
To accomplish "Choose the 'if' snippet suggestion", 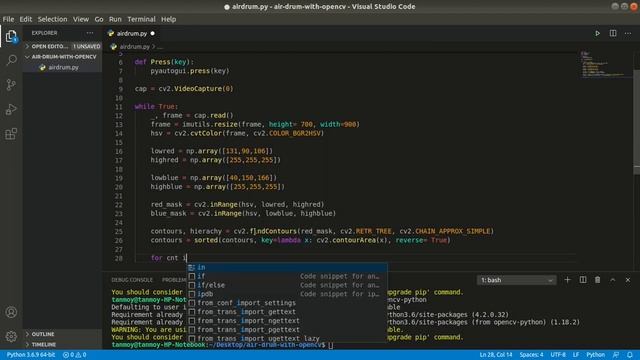I will (x=287, y=276).
